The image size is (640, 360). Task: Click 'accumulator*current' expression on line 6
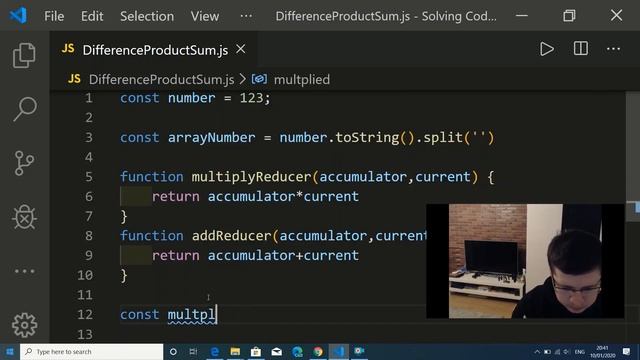(283, 196)
